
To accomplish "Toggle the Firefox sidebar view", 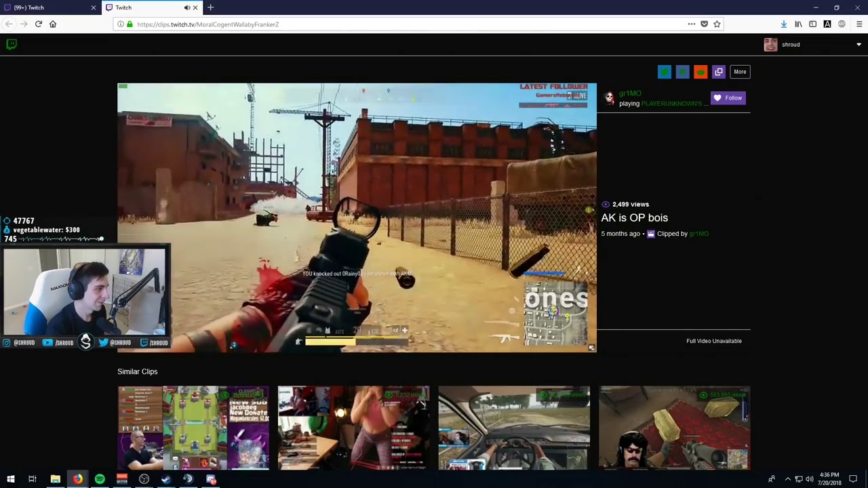I will (812, 24).
